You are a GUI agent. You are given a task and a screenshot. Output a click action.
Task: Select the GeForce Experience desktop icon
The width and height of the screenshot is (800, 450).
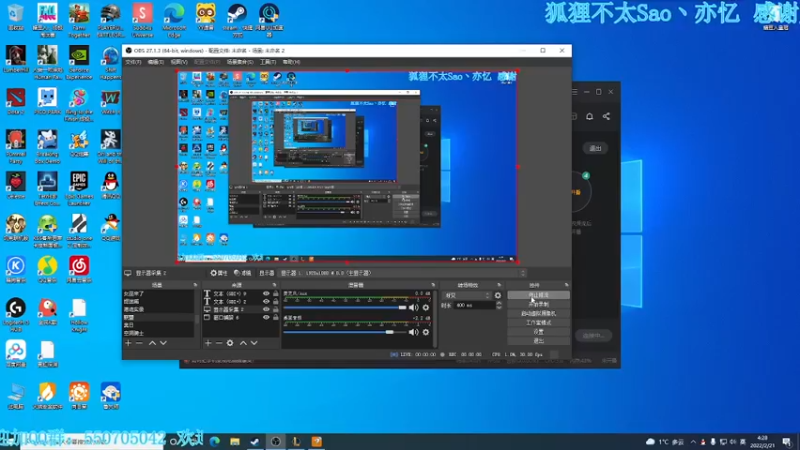pyautogui.click(x=79, y=62)
